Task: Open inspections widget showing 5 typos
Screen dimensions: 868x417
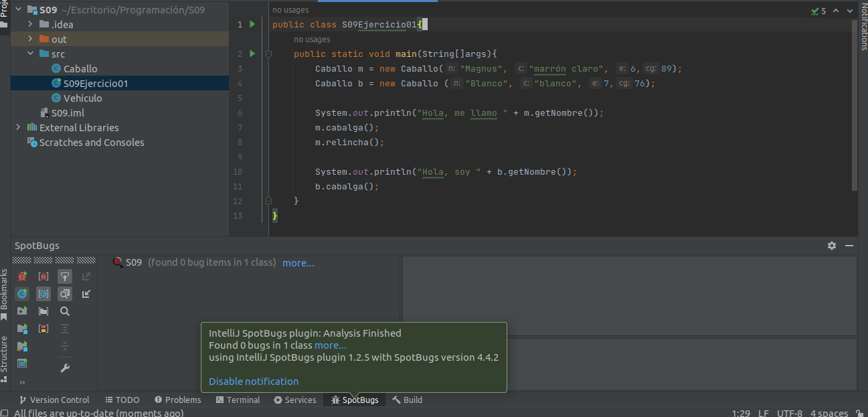Action: pyautogui.click(x=818, y=11)
